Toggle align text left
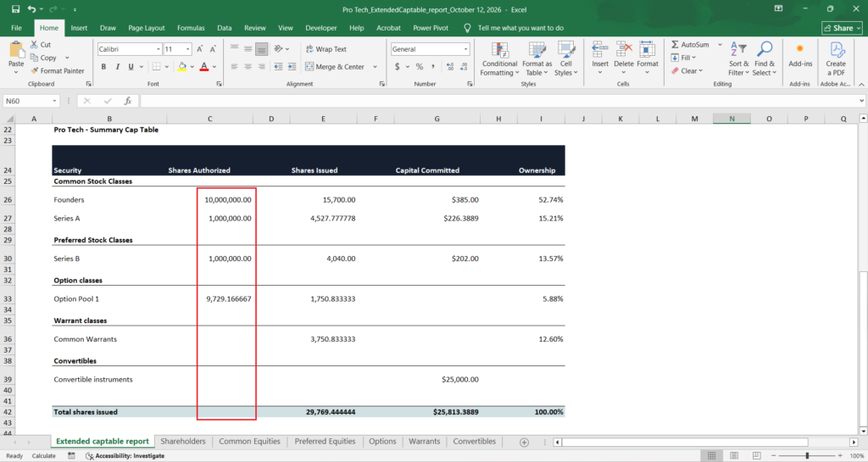This screenshot has height=462, width=868. tap(234, 66)
